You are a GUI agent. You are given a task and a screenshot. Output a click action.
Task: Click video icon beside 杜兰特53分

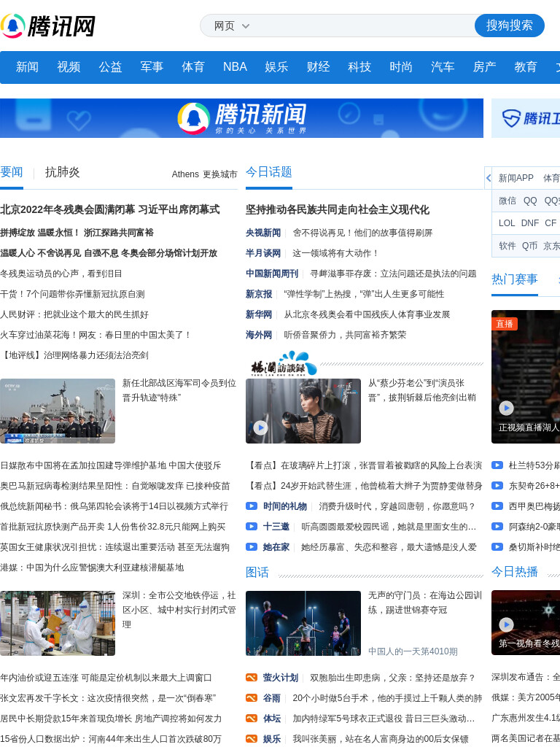coord(497,465)
